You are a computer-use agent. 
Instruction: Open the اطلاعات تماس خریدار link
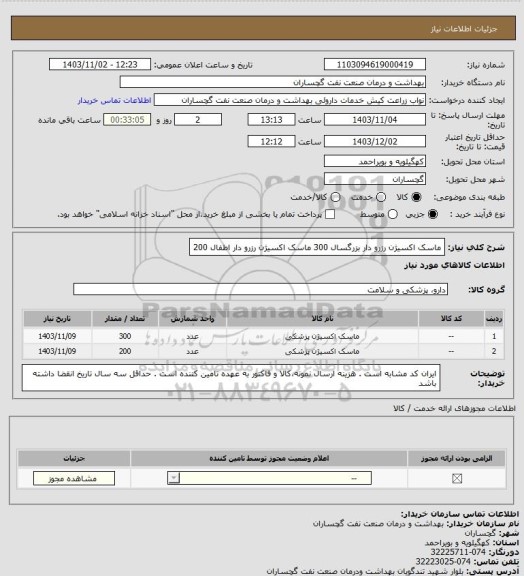coord(114,100)
